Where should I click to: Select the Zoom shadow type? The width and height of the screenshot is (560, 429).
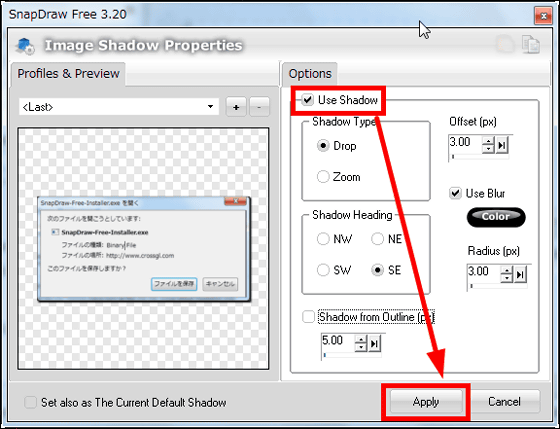point(323,177)
